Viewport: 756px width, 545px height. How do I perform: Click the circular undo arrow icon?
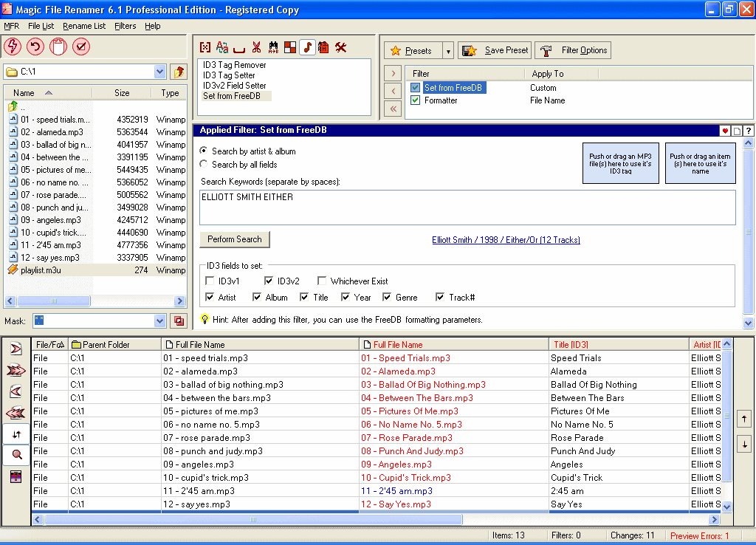(35, 47)
